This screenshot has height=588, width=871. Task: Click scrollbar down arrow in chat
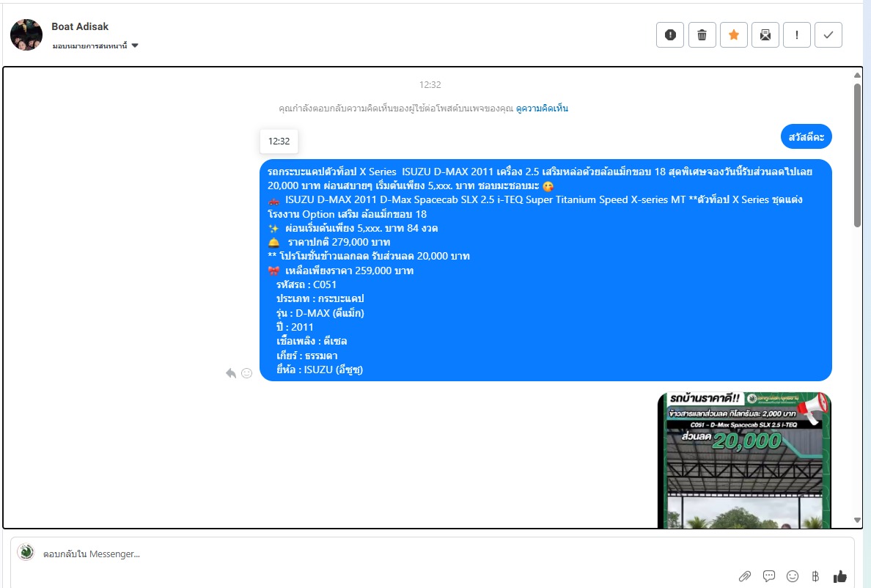857,521
